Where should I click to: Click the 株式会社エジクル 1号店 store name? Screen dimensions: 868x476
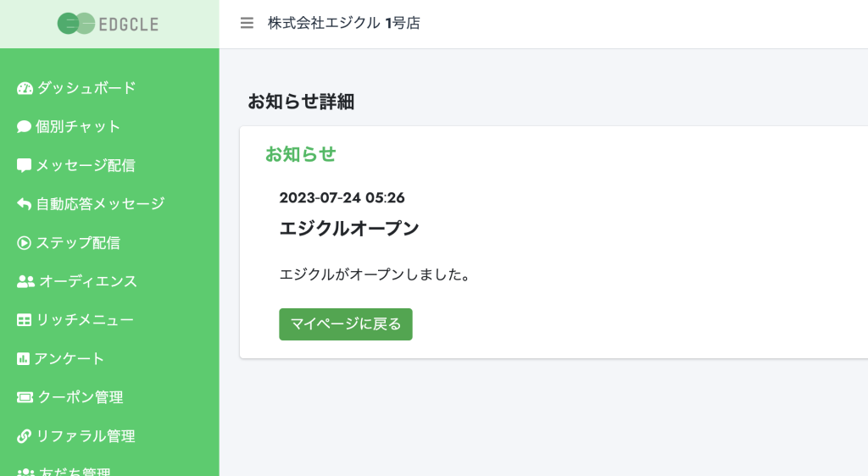tap(344, 23)
